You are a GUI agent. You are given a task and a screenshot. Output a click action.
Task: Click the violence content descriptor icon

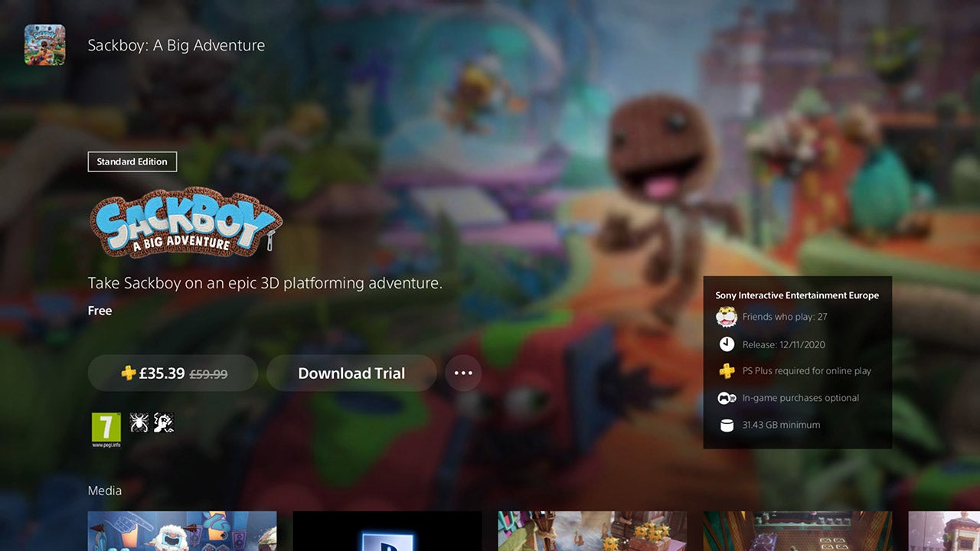pyautogui.click(x=164, y=422)
